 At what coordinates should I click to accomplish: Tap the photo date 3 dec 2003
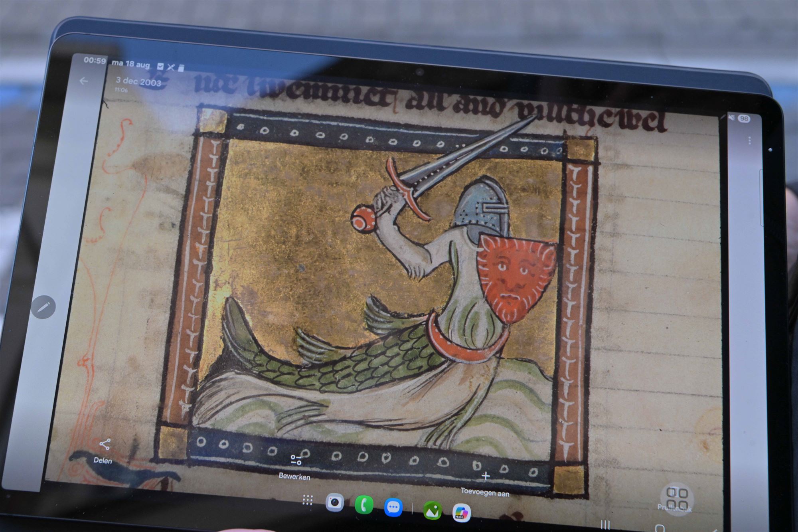pos(138,82)
